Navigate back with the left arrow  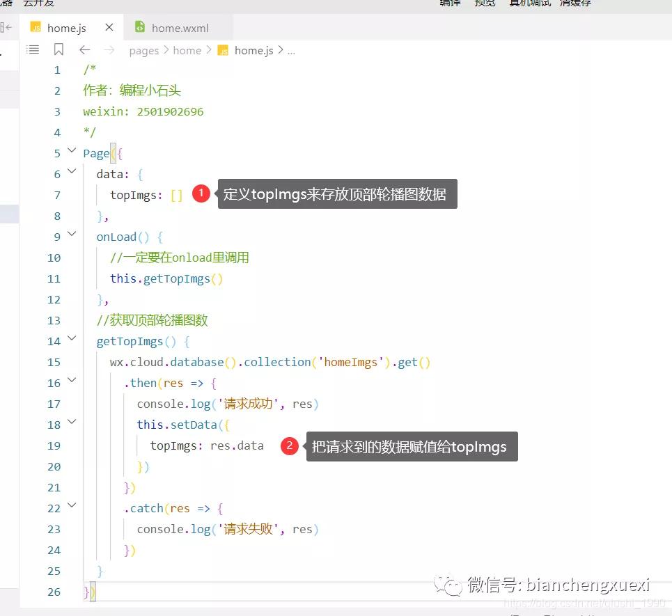[x=84, y=49]
